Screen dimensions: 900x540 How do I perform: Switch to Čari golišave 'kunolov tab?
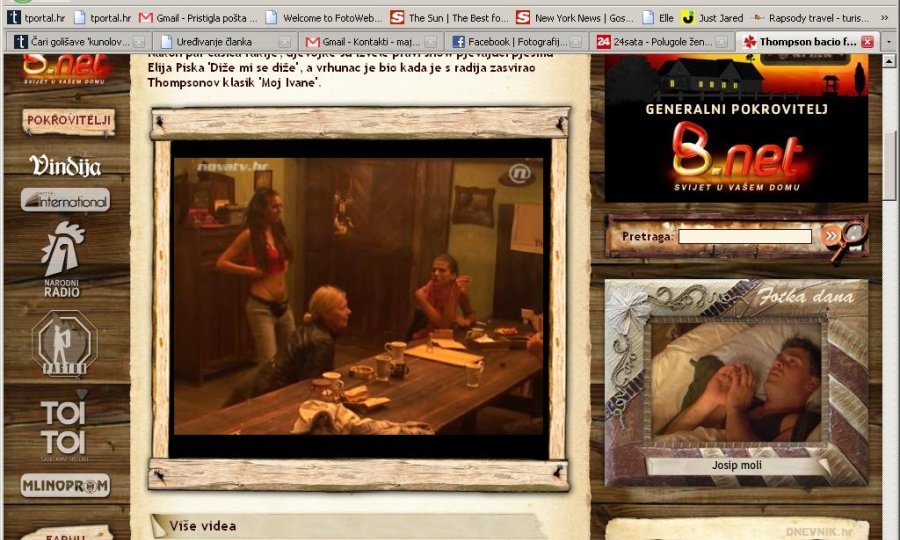pyautogui.click(x=79, y=41)
